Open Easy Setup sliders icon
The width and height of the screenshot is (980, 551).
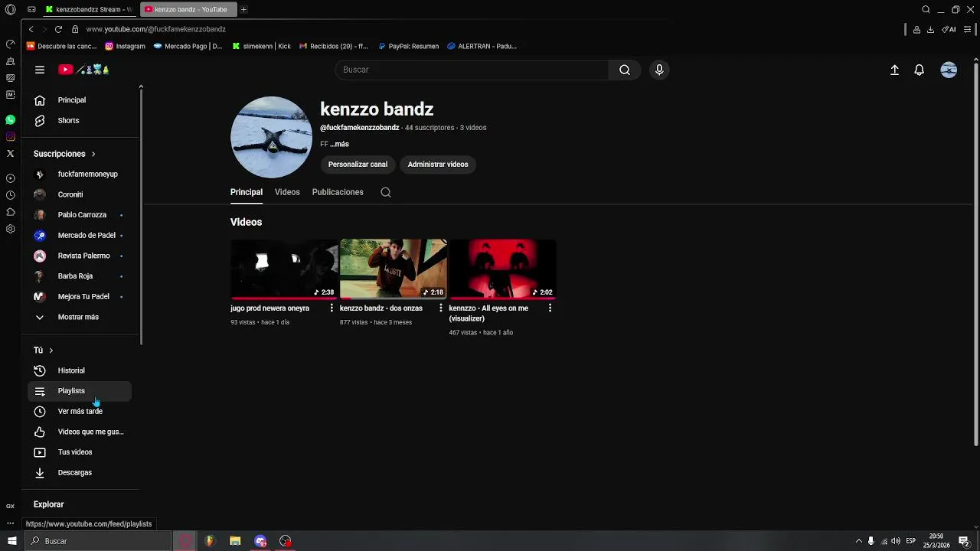point(969,29)
